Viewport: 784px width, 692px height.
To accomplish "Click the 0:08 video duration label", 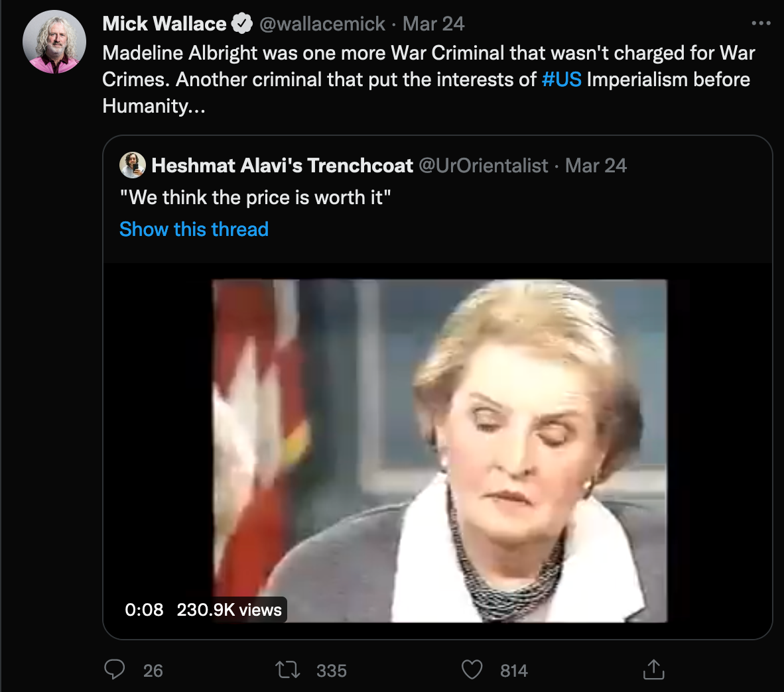I will tap(144, 610).
